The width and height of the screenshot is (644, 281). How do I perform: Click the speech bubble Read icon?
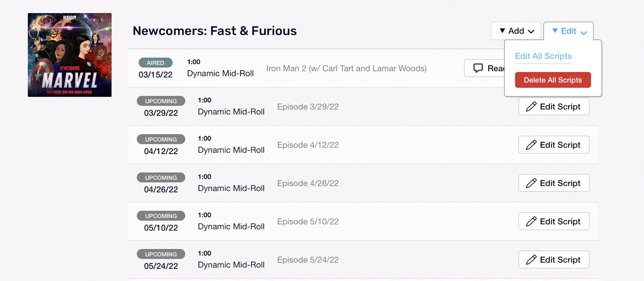[x=478, y=68]
